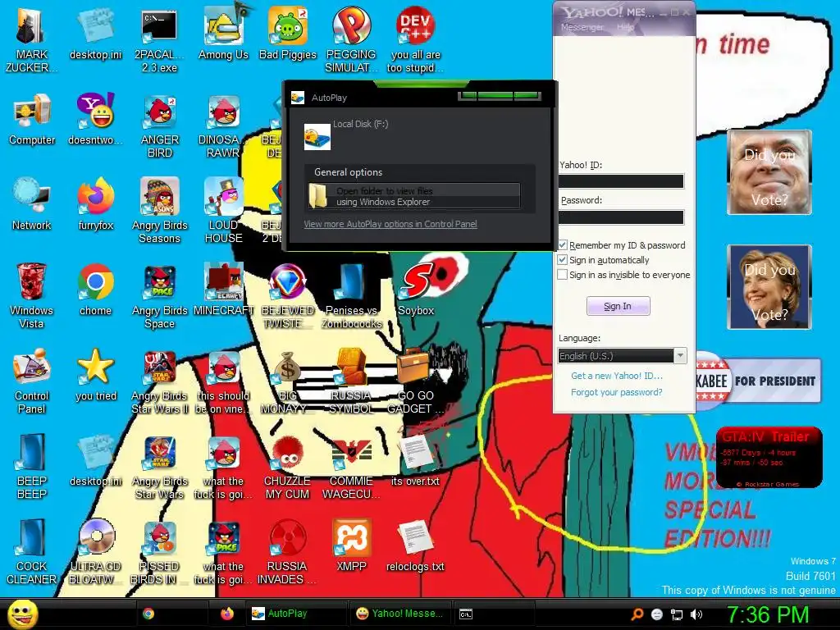Uncheck Sign in automatically
Viewport: 840px width, 630px height.
(563, 260)
